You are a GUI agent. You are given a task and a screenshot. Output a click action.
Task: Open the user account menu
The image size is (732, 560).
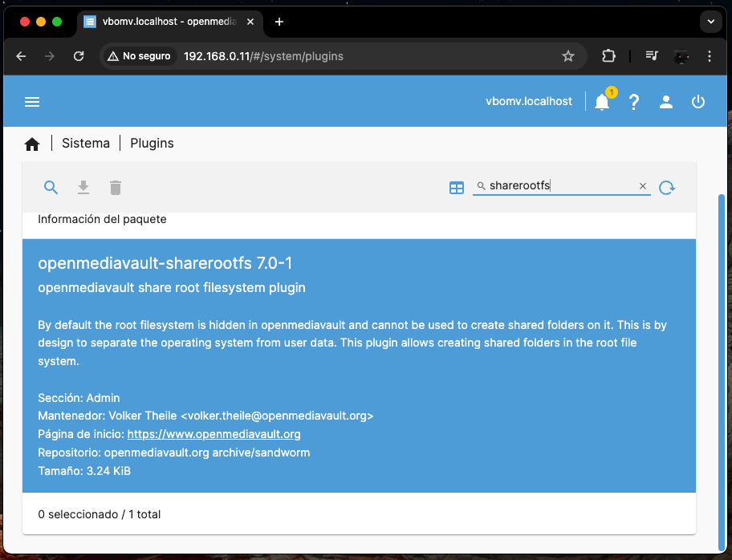pos(665,102)
